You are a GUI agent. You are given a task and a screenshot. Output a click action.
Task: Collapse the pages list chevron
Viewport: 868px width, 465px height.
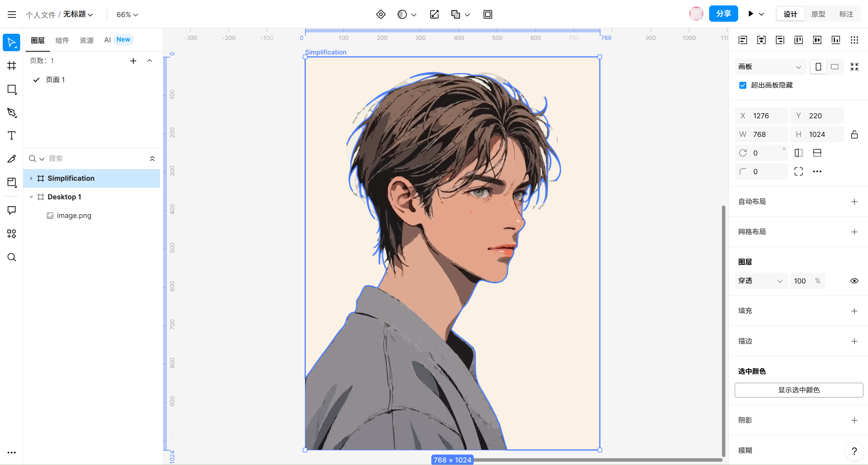click(x=150, y=61)
